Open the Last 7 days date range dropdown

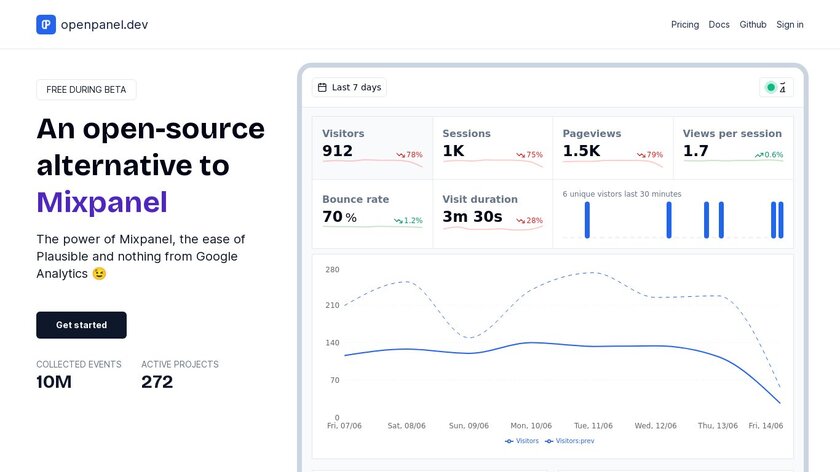(349, 88)
